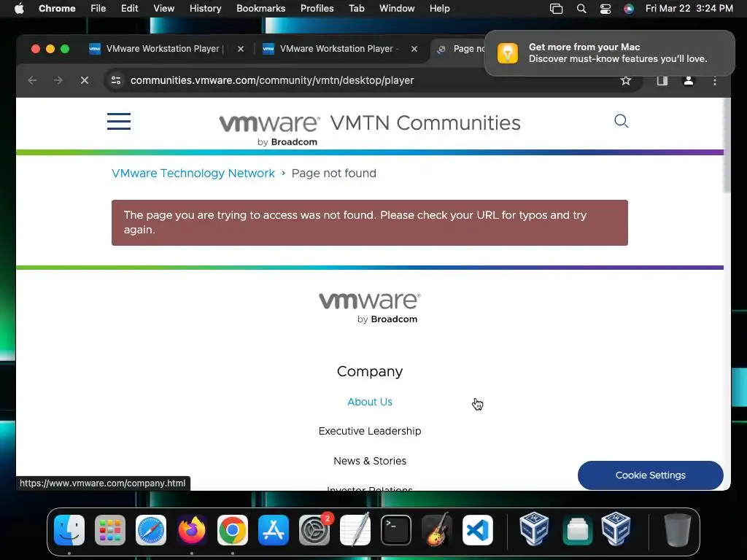The width and height of the screenshot is (747, 560).
Task: Open Chrome three-dot menu
Action: click(x=714, y=81)
